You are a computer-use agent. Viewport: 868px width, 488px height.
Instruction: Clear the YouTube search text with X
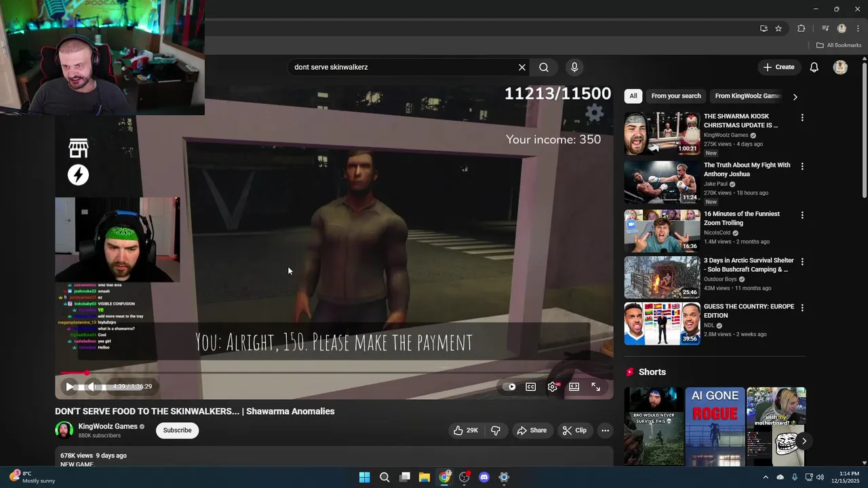point(522,67)
